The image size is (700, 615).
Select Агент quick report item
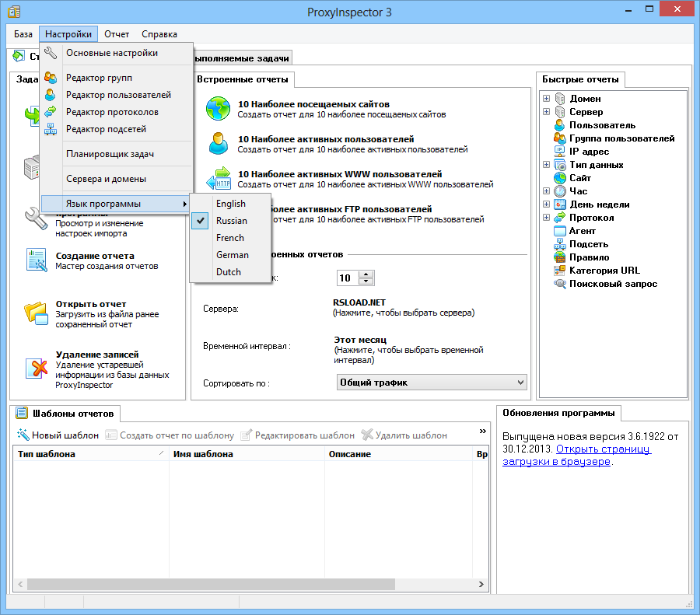tap(582, 231)
